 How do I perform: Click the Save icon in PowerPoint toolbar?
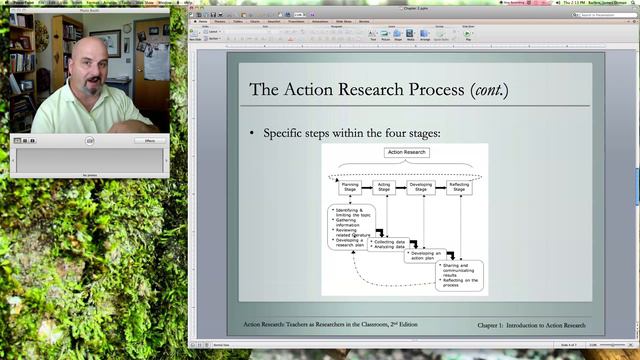point(213,15)
